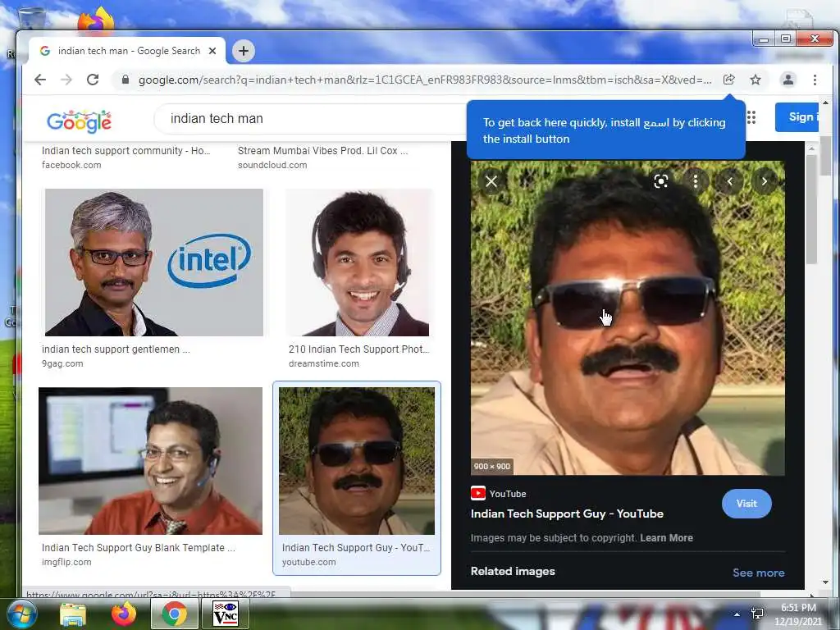This screenshot has width=840, height=630.
Task: Click the Visit button
Action: click(746, 504)
